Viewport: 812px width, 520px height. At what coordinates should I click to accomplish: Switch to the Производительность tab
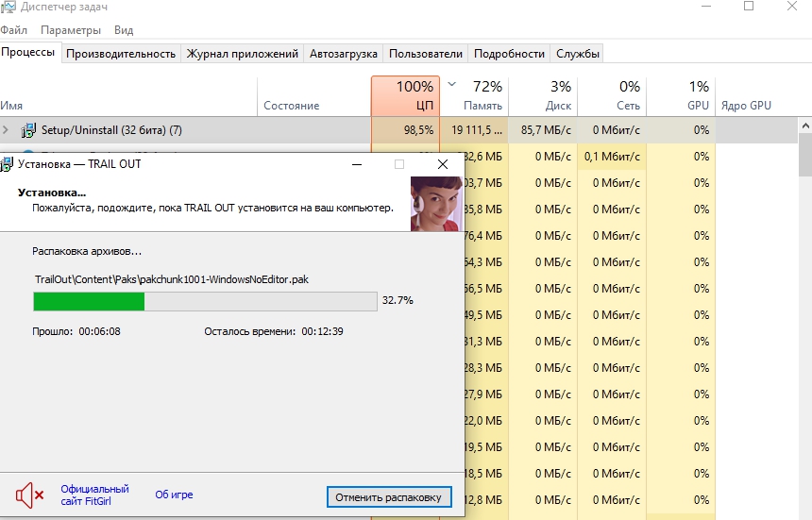(x=121, y=54)
